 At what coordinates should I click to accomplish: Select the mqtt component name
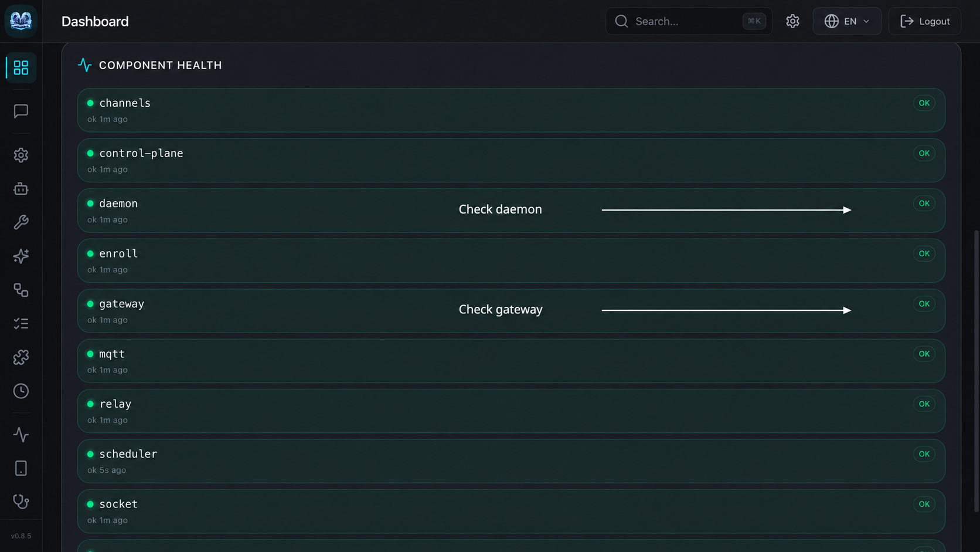pos(112,354)
